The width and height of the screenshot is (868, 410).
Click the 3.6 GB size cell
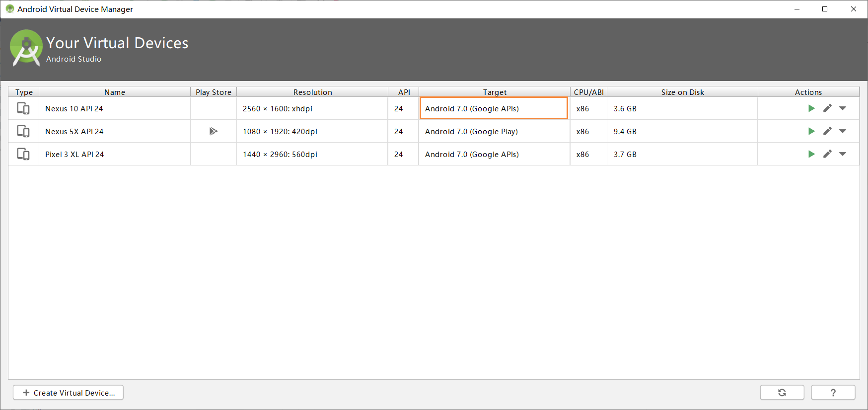pyautogui.click(x=683, y=108)
